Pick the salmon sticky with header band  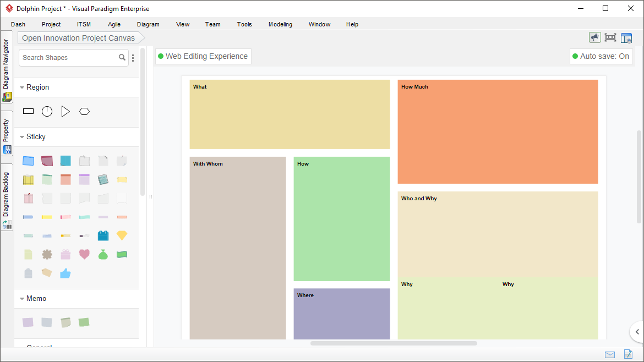pos(66,179)
